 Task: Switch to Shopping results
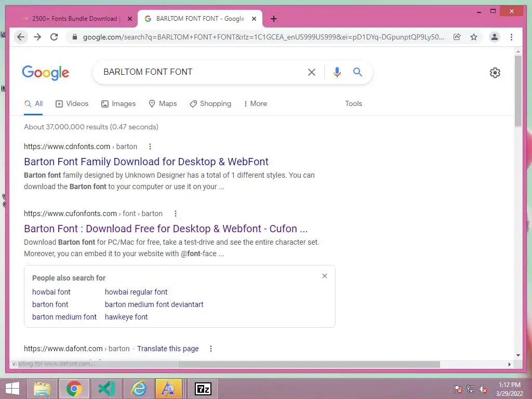coord(210,103)
